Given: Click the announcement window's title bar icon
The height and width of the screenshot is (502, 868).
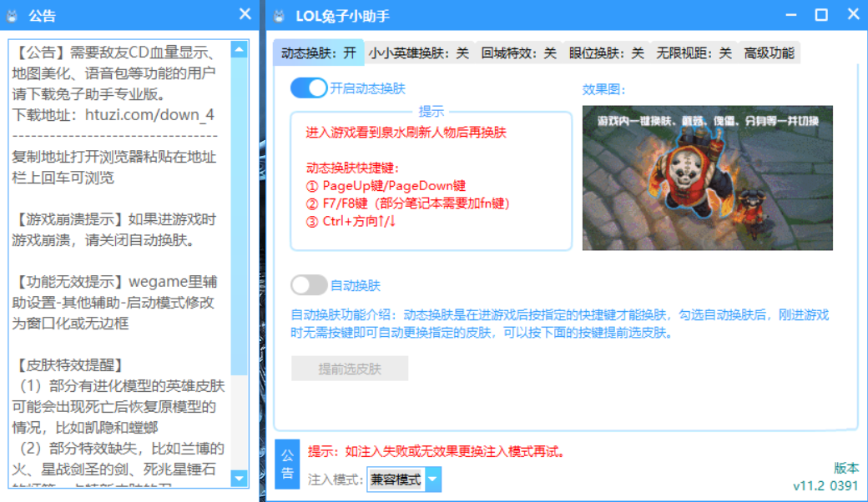Looking at the screenshot, I should pos(13,14).
